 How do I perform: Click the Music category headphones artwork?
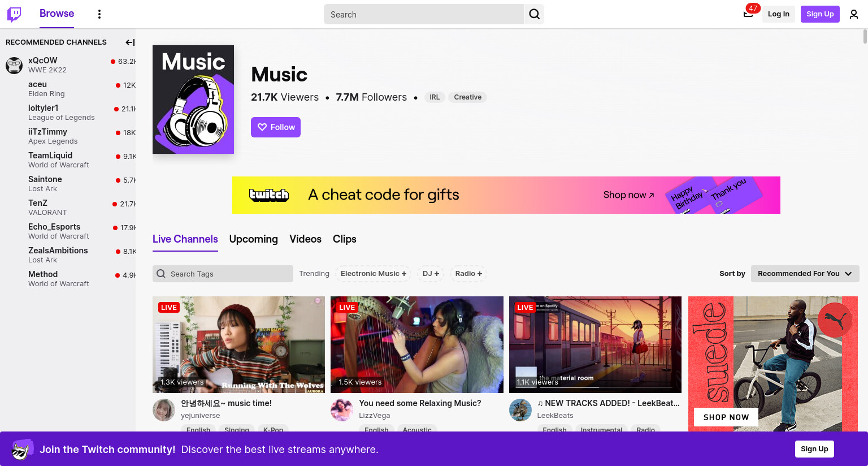tap(193, 100)
